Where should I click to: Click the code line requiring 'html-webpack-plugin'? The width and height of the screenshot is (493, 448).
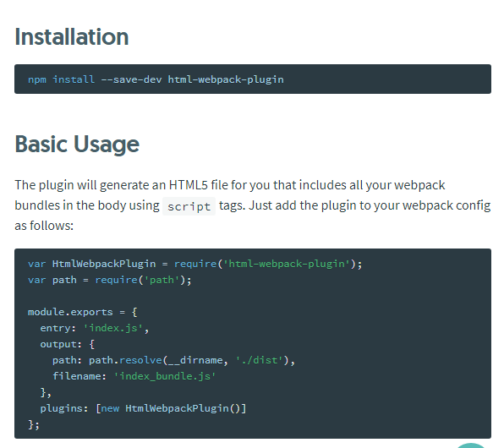pyautogui.click(x=195, y=264)
